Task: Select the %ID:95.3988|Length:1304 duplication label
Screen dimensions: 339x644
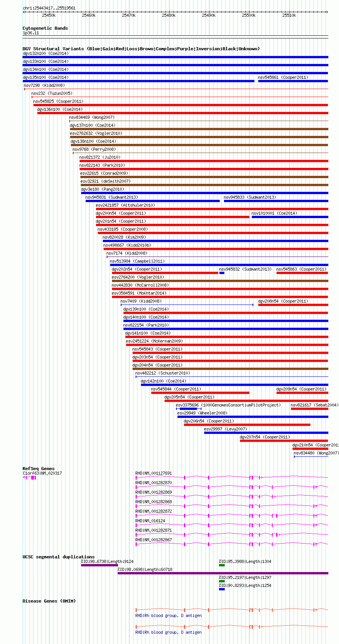Action: (x=245, y=561)
